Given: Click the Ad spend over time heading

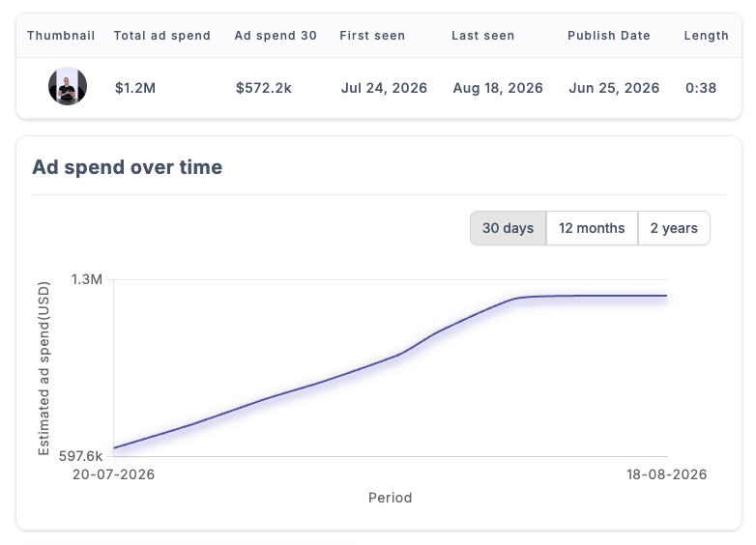Looking at the screenshot, I should (x=128, y=167).
